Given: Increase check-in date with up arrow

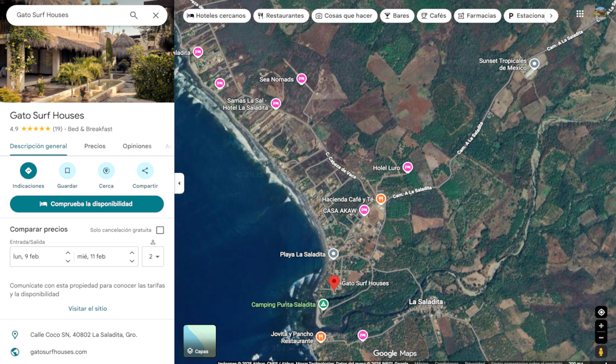Looking at the screenshot, I should [x=68, y=253].
